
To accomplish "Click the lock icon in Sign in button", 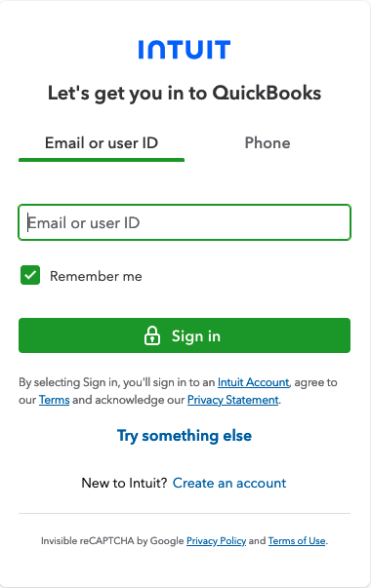I will 152,335.
